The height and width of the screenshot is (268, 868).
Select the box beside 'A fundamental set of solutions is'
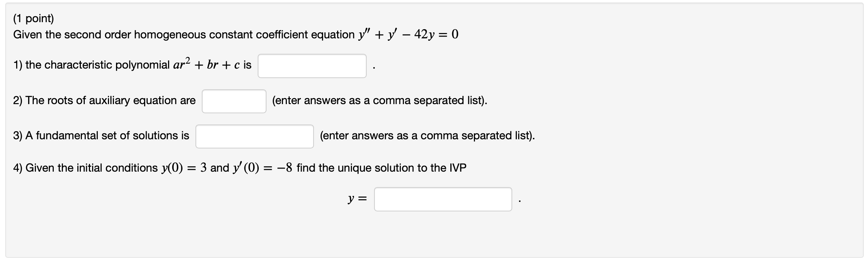255,136
